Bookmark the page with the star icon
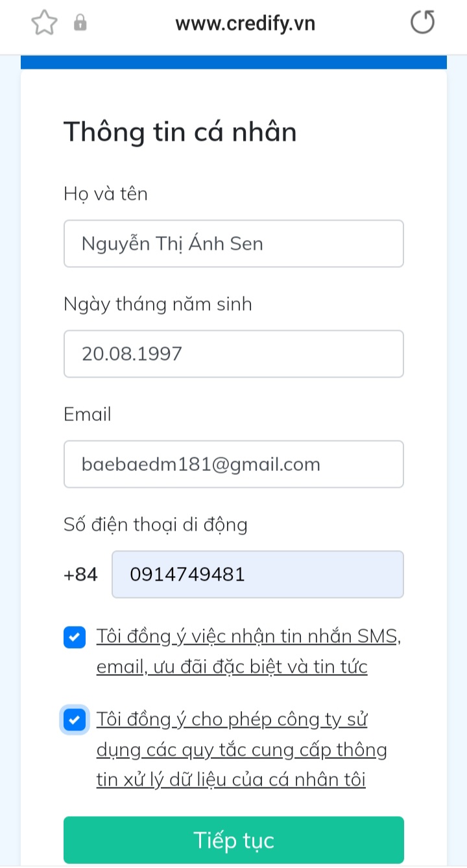Screen dimensions: 467x868 [44, 23]
